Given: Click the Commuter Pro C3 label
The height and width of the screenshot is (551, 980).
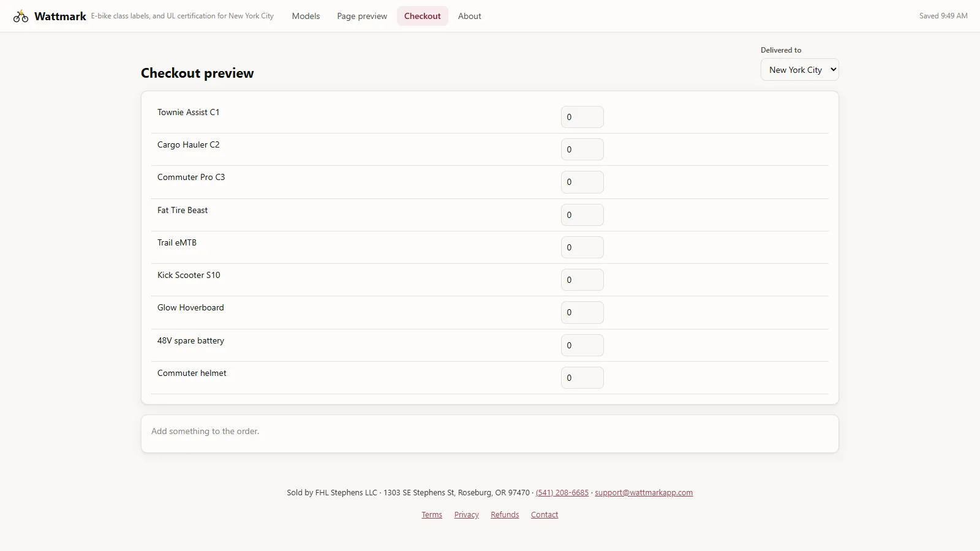Looking at the screenshot, I should (191, 177).
